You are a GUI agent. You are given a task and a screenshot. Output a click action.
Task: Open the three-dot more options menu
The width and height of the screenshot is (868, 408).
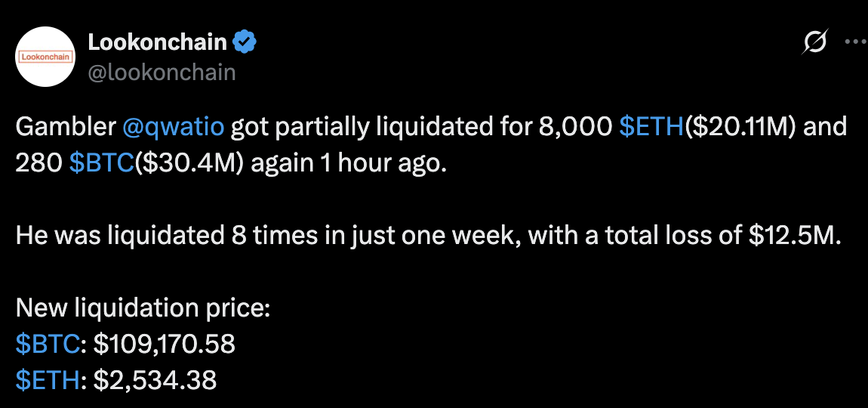(854, 42)
